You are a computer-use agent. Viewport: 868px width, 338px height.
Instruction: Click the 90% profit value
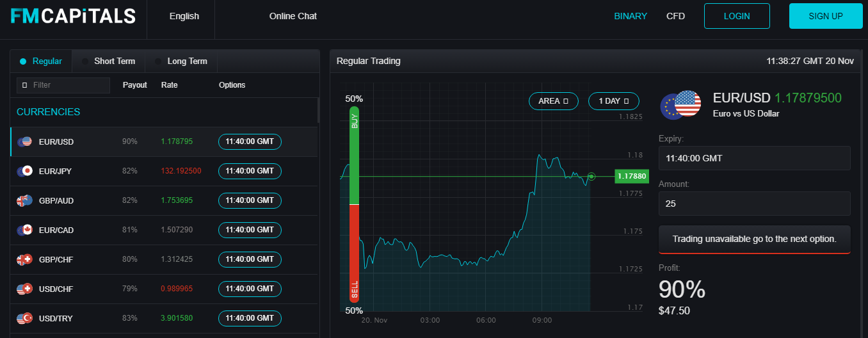tap(682, 290)
